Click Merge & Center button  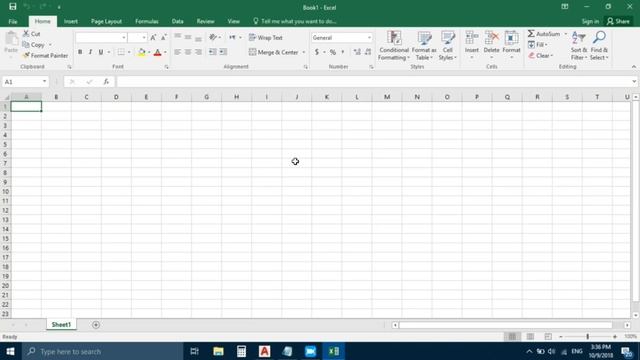[x=273, y=52]
